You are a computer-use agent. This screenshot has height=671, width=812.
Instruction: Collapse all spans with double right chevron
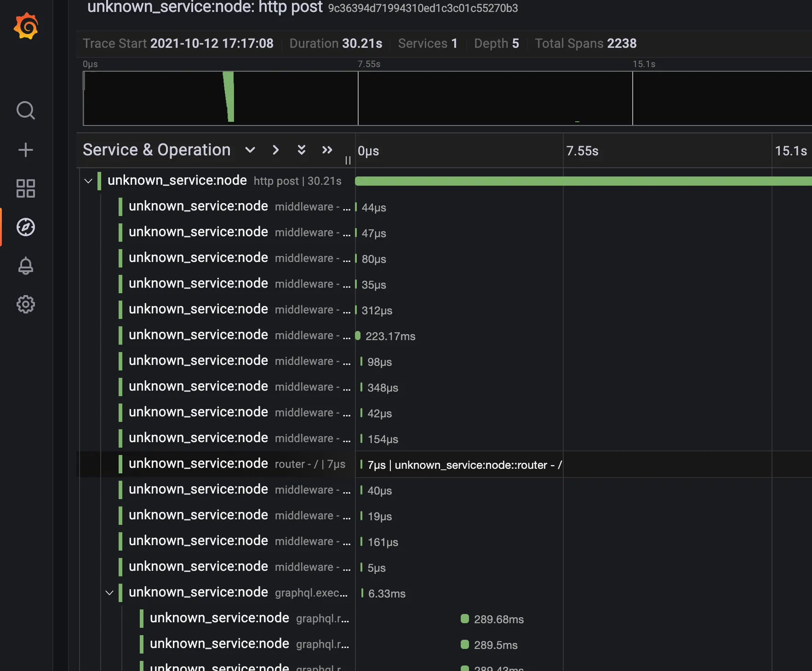[x=327, y=150]
